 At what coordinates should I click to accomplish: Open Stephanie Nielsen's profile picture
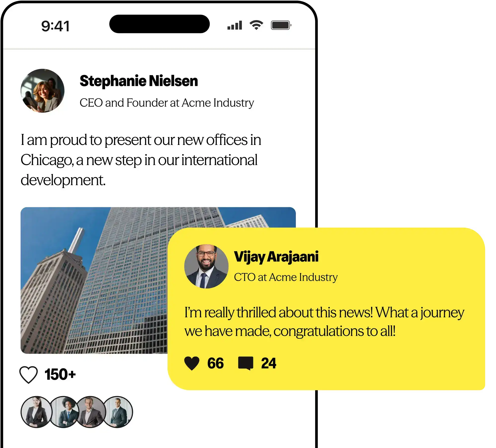tap(42, 91)
